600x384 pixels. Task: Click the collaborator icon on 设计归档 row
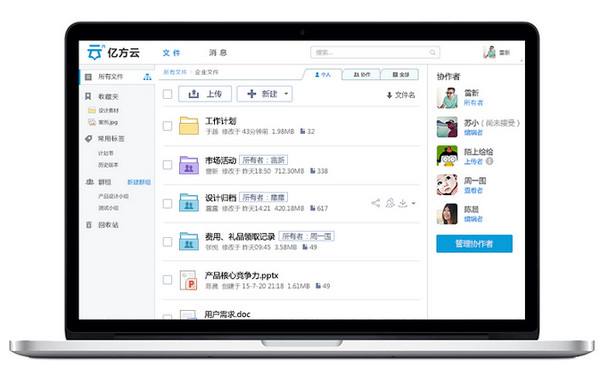390,203
